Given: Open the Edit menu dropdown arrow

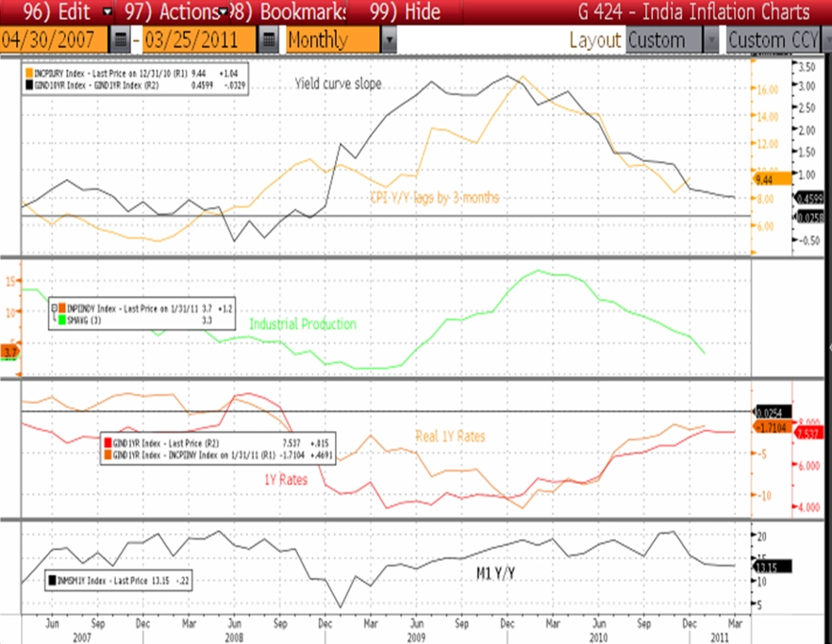Looking at the screenshot, I should pos(108,11).
